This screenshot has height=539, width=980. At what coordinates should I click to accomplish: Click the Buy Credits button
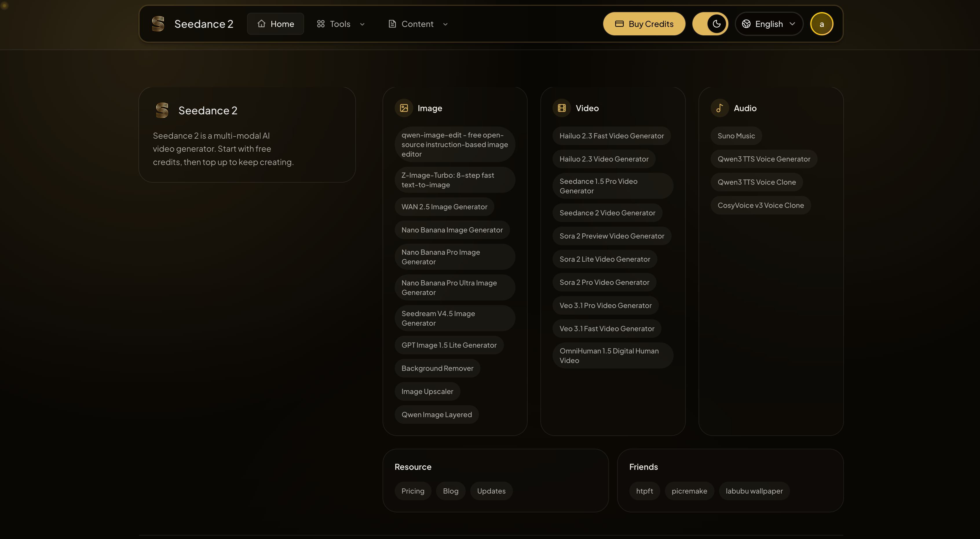click(x=644, y=23)
